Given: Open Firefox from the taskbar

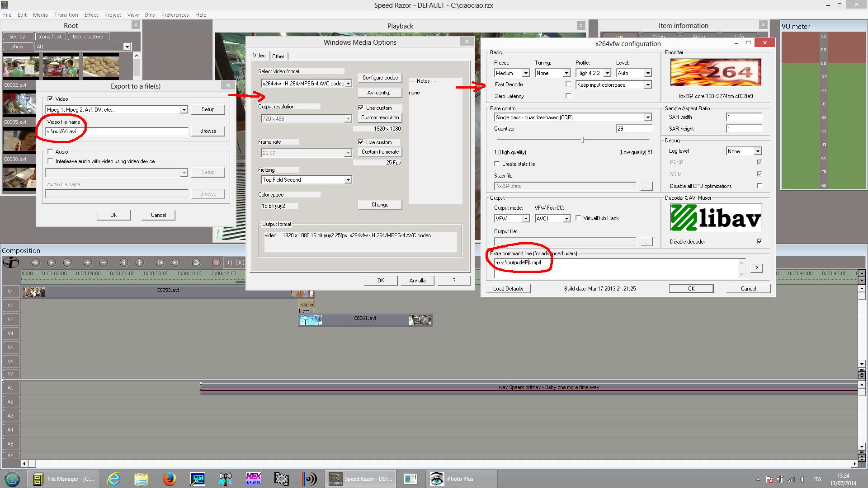Looking at the screenshot, I should (x=170, y=479).
